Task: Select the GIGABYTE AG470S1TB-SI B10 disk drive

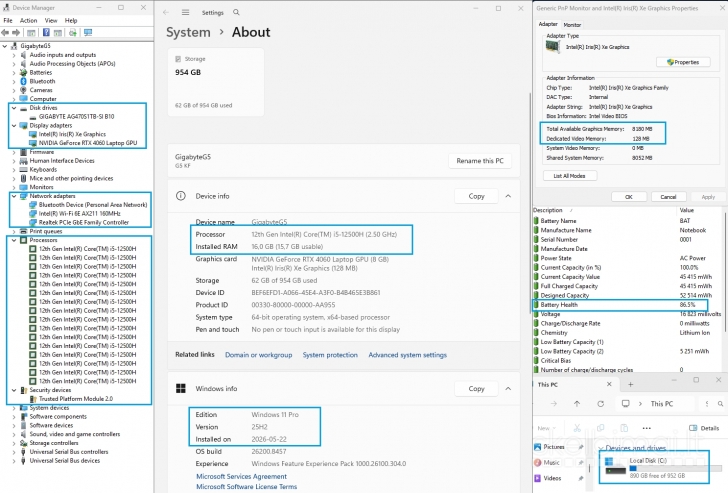Action: pyautogui.click(x=77, y=117)
